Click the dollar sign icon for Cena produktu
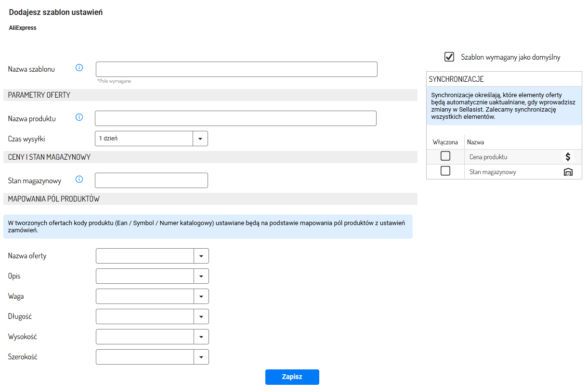This screenshot has height=392, width=587. pyautogui.click(x=568, y=157)
